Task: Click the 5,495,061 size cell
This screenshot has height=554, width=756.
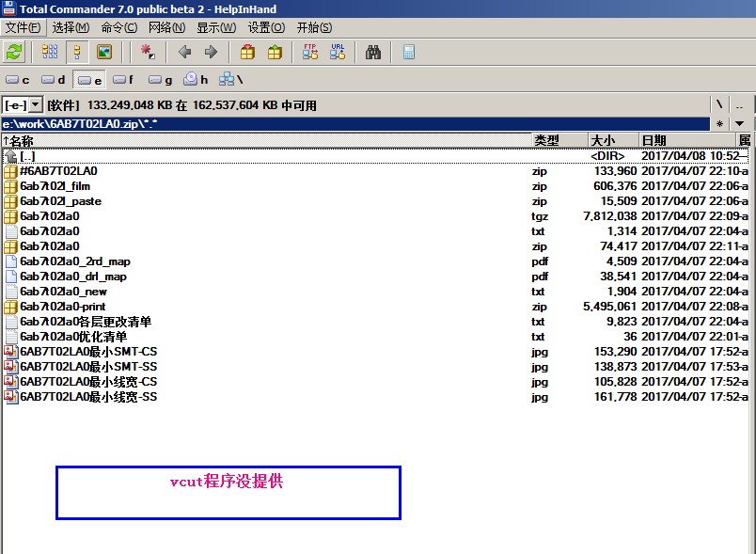Action: [x=610, y=307]
